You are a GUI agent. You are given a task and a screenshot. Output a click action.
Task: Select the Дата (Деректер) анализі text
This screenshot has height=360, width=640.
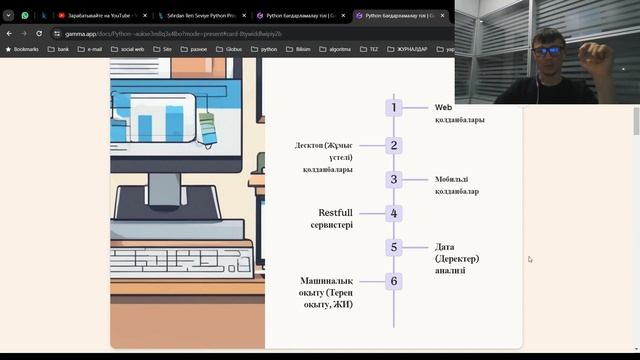[457, 259]
